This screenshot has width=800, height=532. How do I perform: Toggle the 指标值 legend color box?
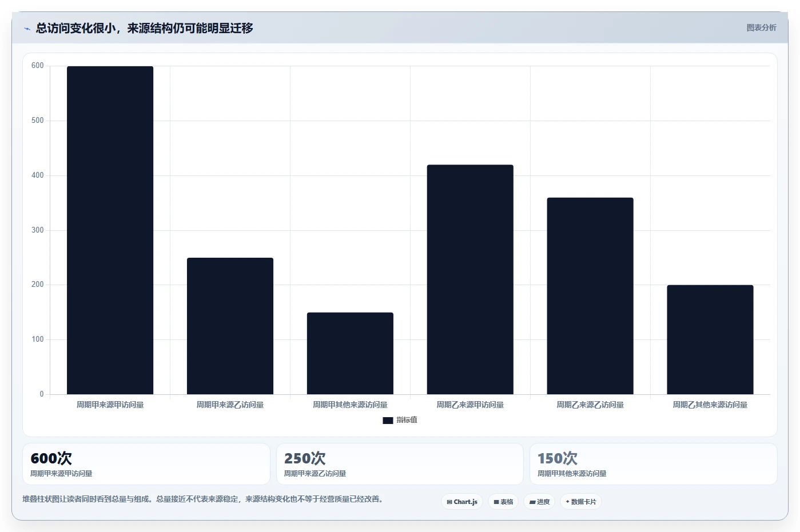(x=388, y=421)
